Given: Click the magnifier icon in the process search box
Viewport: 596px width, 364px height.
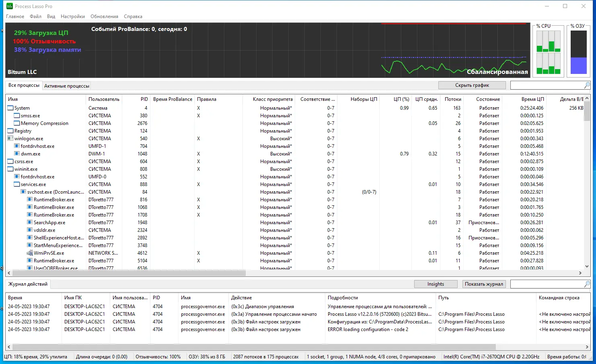Looking at the screenshot, I should (x=587, y=85).
